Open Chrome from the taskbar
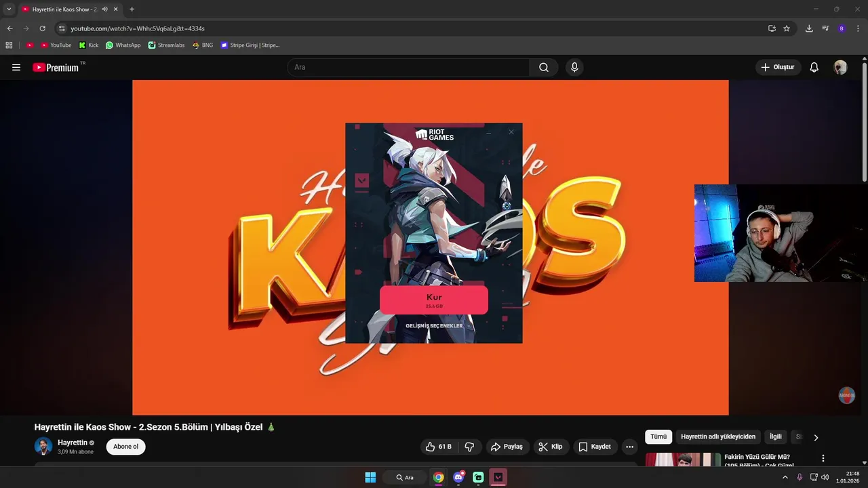The image size is (868, 488). click(439, 477)
